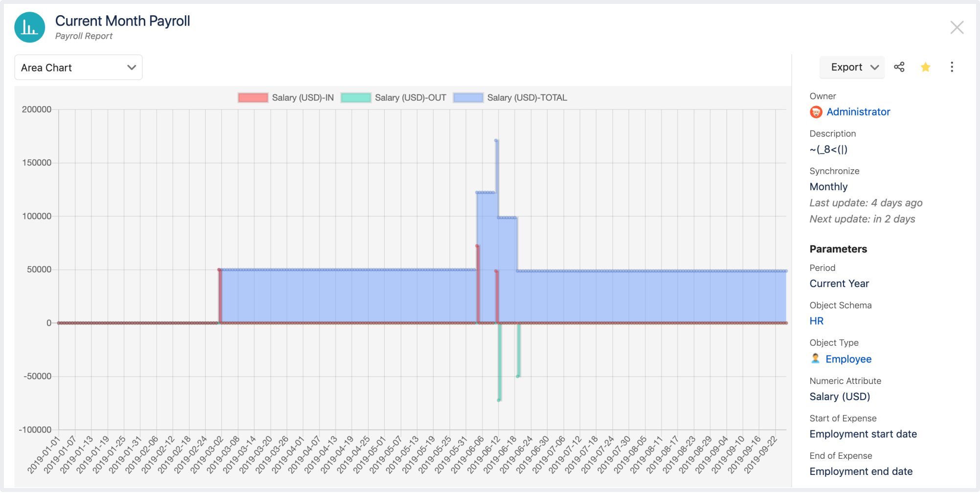
Task: Follow the Employee object type link
Action: pyautogui.click(x=848, y=359)
